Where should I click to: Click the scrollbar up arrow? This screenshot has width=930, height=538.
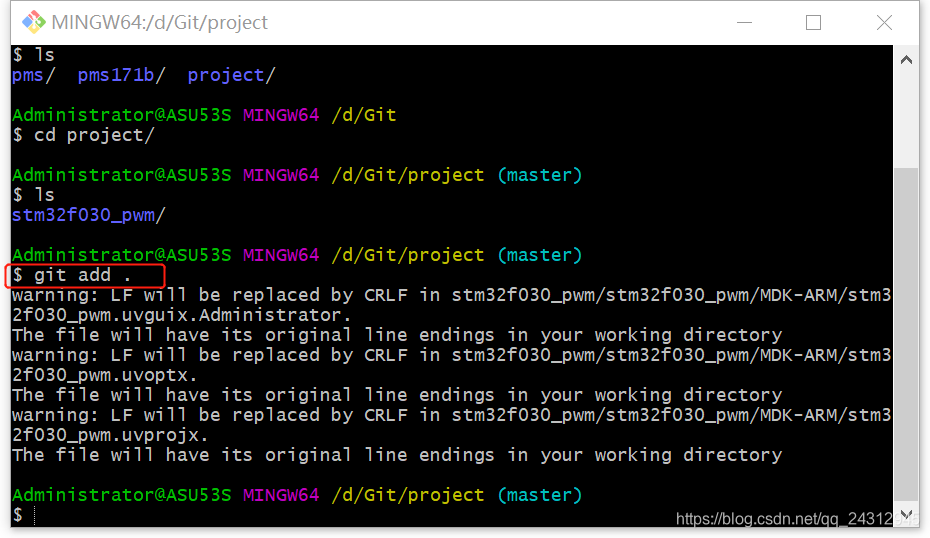(x=906, y=59)
